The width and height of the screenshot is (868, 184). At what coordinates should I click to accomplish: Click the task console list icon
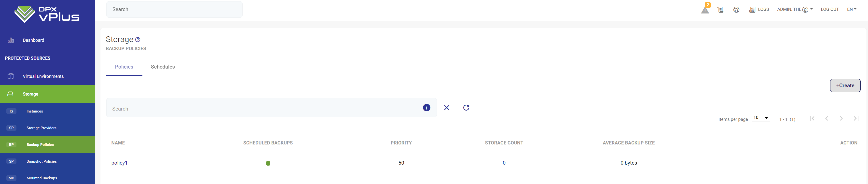coord(720,10)
